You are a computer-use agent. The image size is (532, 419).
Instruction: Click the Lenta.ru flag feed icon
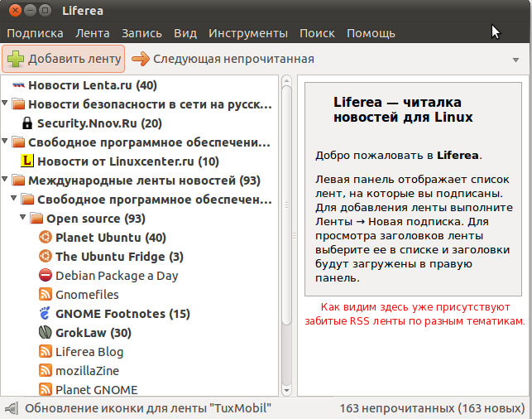[18, 85]
